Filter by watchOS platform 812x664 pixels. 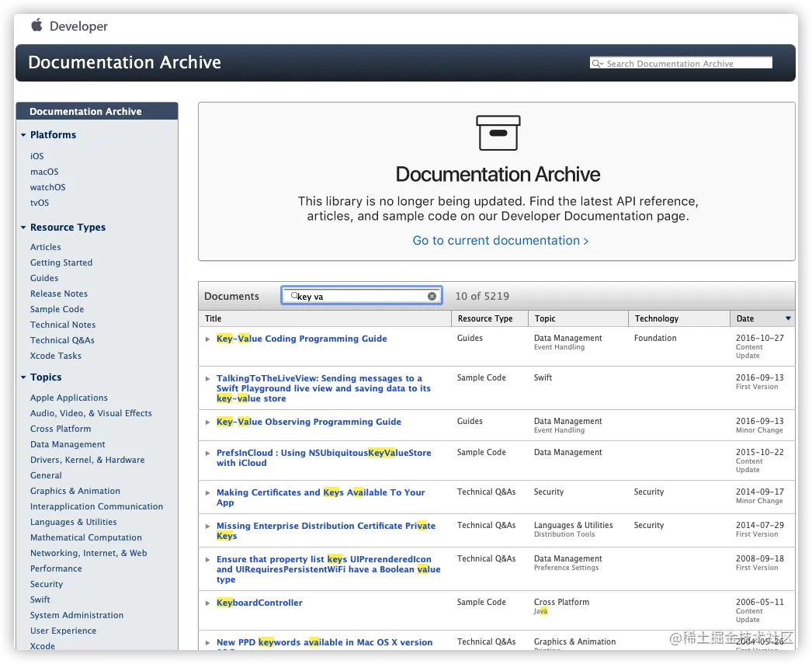point(47,187)
